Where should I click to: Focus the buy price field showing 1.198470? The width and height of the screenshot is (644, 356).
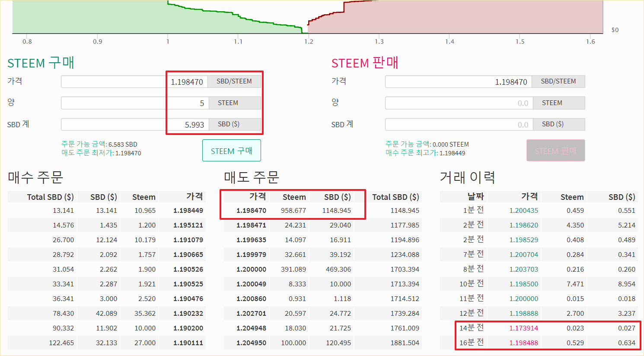[x=134, y=82]
